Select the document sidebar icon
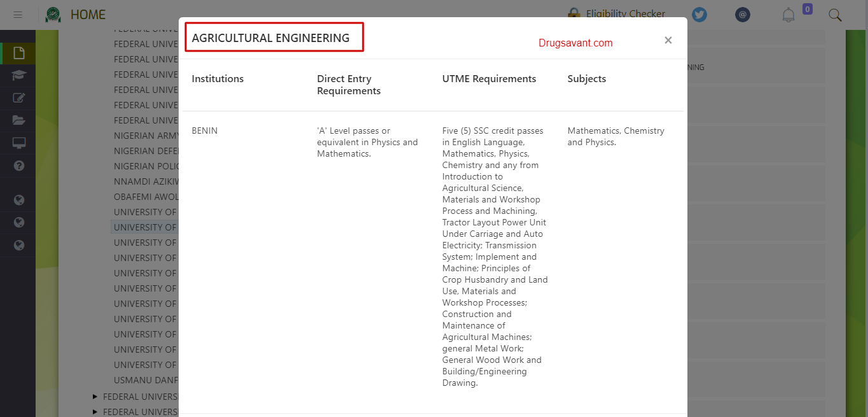 (x=18, y=53)
